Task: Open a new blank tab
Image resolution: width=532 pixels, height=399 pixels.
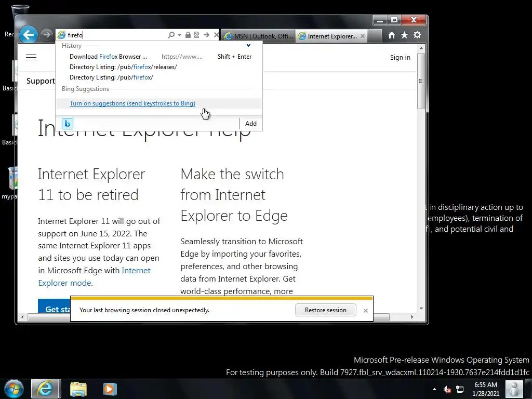Action: (x=375, y=36)
